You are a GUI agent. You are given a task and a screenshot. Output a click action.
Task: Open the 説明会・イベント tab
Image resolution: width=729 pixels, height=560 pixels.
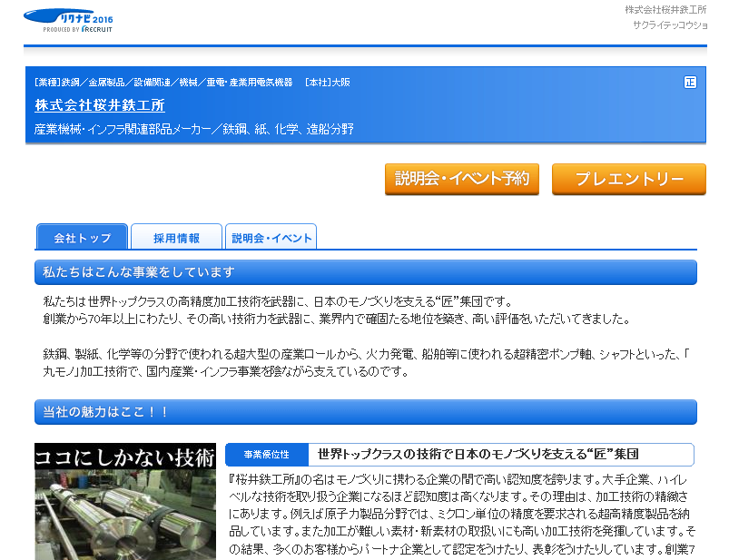[271, 237]
